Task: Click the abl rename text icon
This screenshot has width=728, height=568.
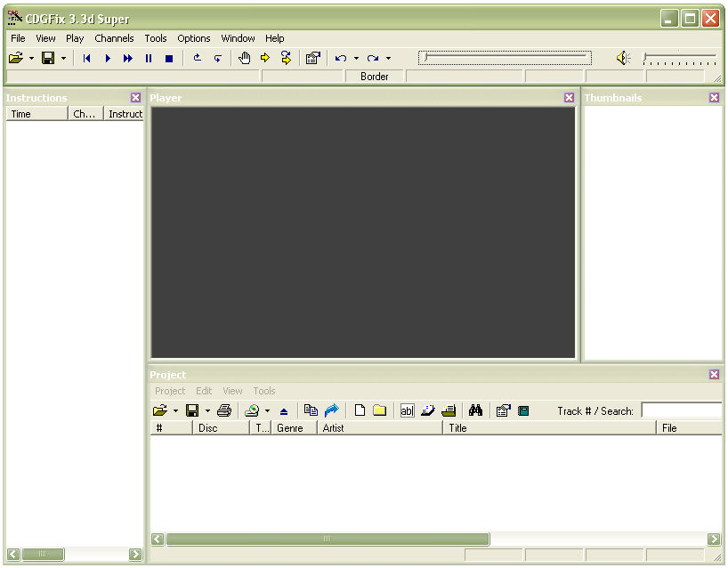Action: [x=408, y=411]
